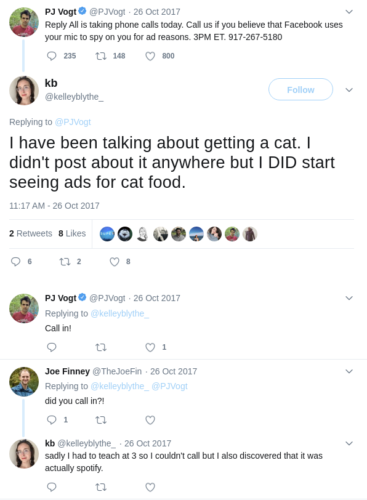Image resolution: width=367 pixels, height=500 pixels.
Task: Retweet PJ Vogt's phone calls tweet
Action: click(101, 56)
